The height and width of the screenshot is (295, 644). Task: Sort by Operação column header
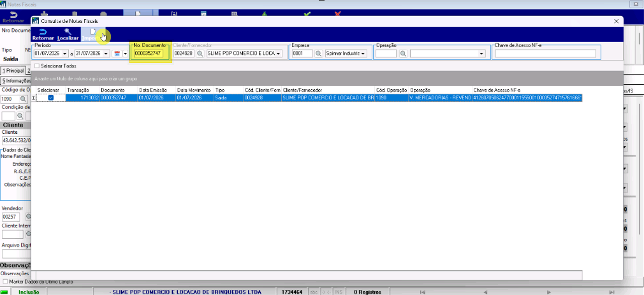click(441, 90)
